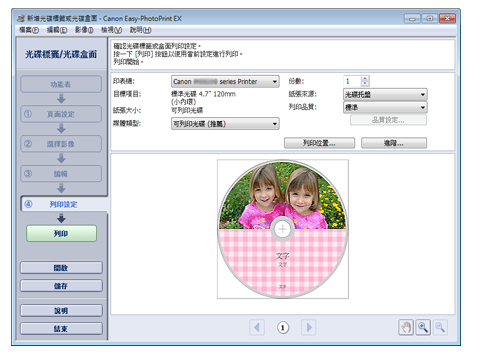
Task: Click the page 1 indicator circle
Action: (283, 328)
